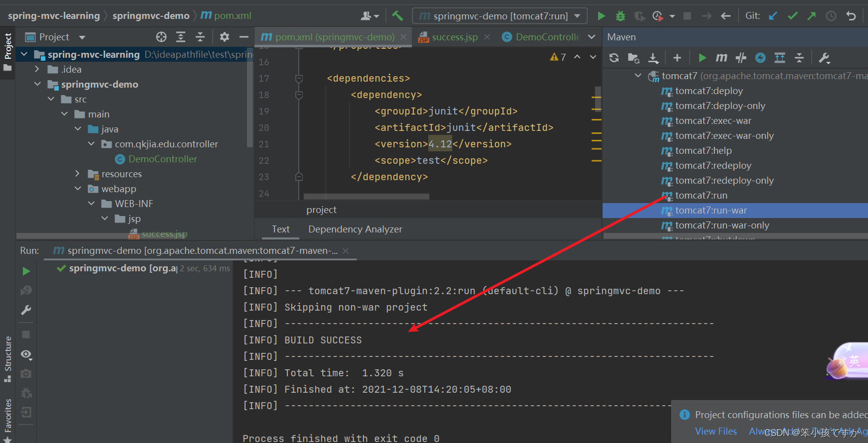Open the Dependency Analyzer tab
The height and width of the screenshot is (443, 868).
click(355, 229)
